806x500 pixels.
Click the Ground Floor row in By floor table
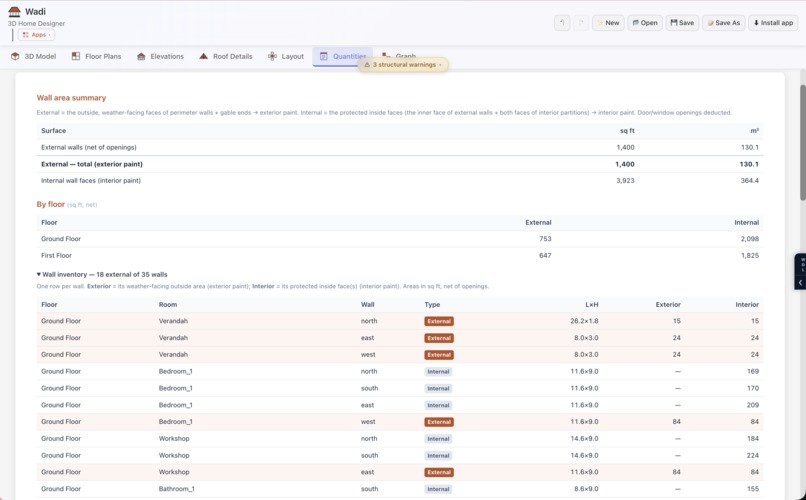pyautogui.click(x=400, y=239)
